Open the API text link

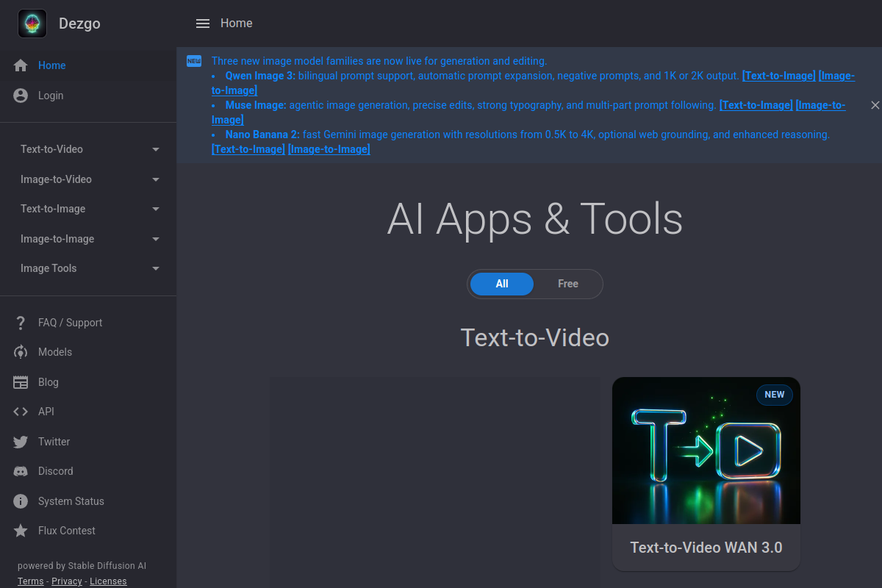pos(46,412)
